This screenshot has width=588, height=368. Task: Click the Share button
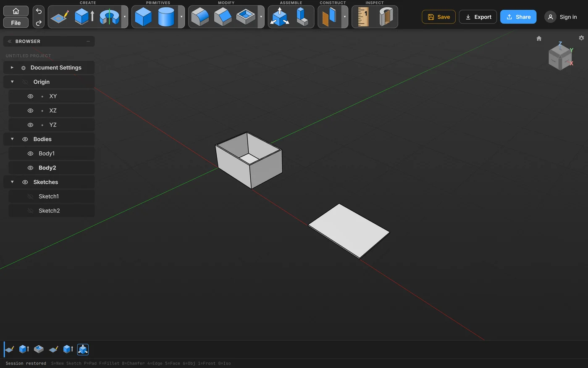[x=518, y=17]
